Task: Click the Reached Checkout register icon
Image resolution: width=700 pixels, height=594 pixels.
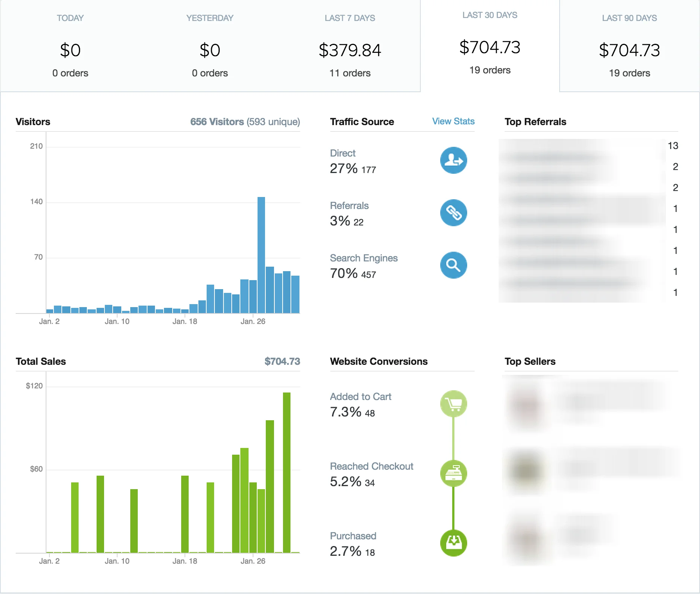Action: pos(453,473)
